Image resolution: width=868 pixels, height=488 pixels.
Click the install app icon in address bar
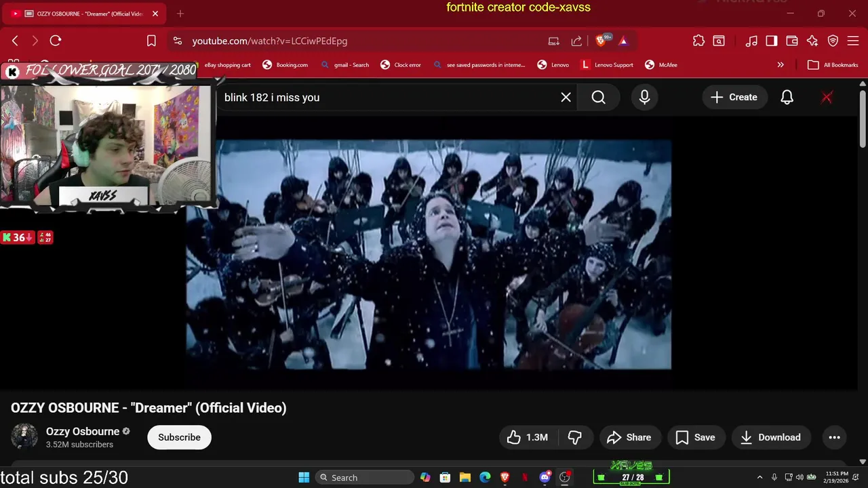click(554, 41)
